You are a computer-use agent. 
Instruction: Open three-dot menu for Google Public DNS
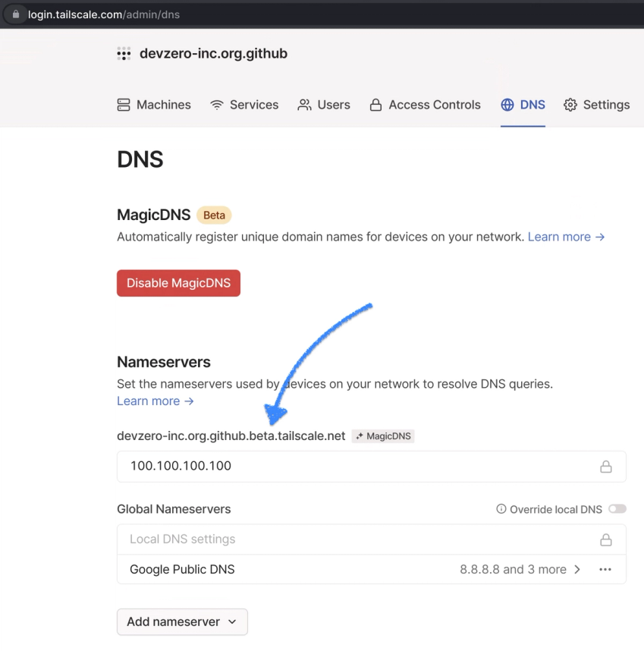coord(605,569)
